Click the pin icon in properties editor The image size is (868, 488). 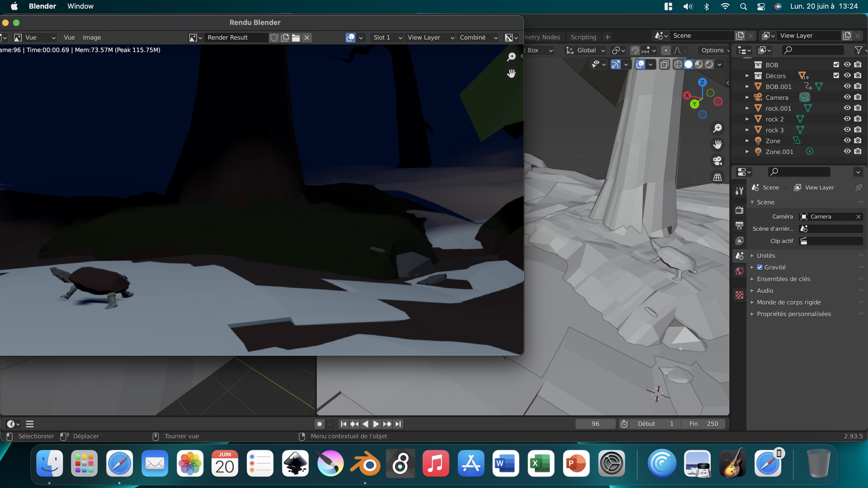[x=859, y=188]
